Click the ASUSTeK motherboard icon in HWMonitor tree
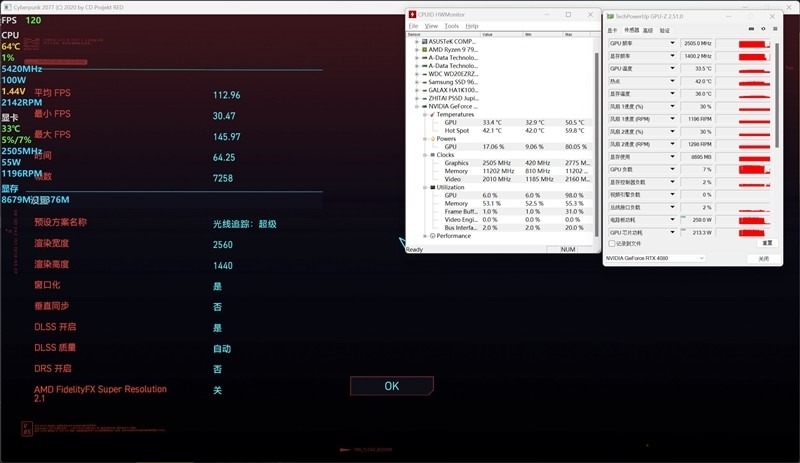The width and height of the screenshot is (800, 463). pos(424,41)
